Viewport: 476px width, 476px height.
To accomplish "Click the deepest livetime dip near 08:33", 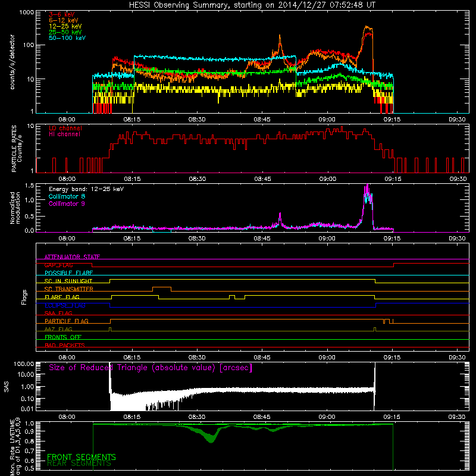I will point(211,440).
